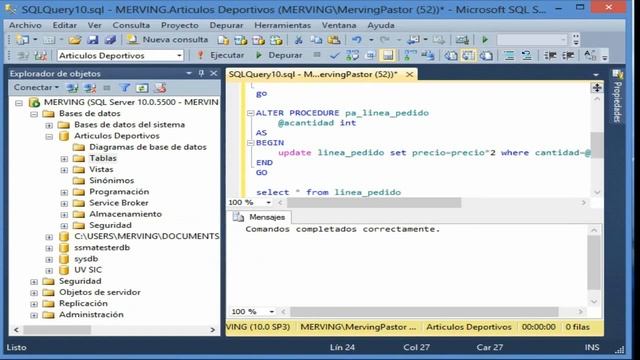Cut selection with the scissors icon
The width and height of the screenshot is (640, 360).
pos(298,40)
